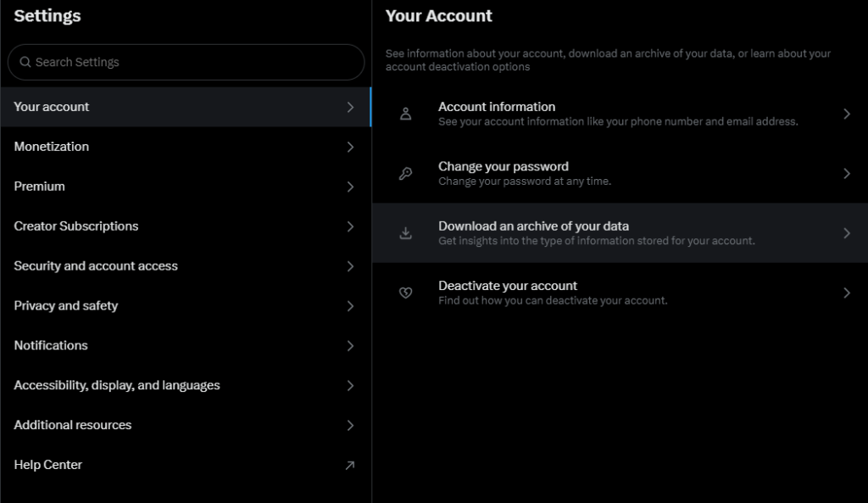The image size is (868, 503).
Task: Open Additional resources section
Action: [73, 426]
